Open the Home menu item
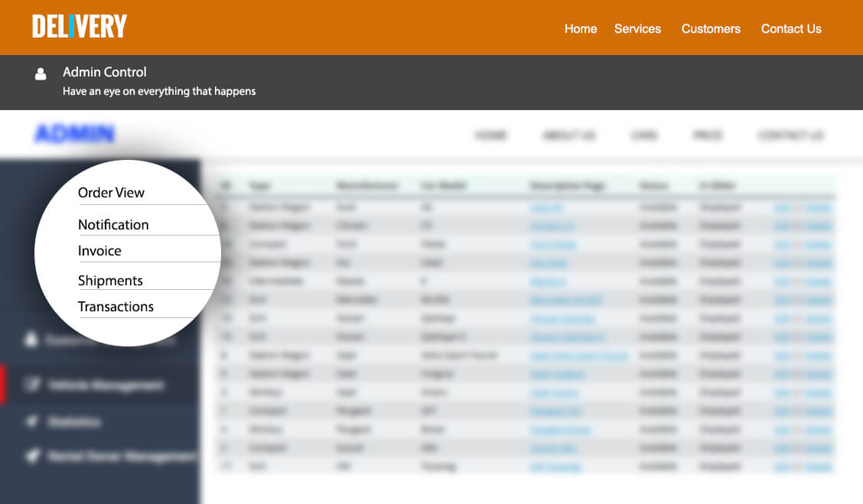Image resolution: width=863 pixels, height=504 pixels. (581, 28)
